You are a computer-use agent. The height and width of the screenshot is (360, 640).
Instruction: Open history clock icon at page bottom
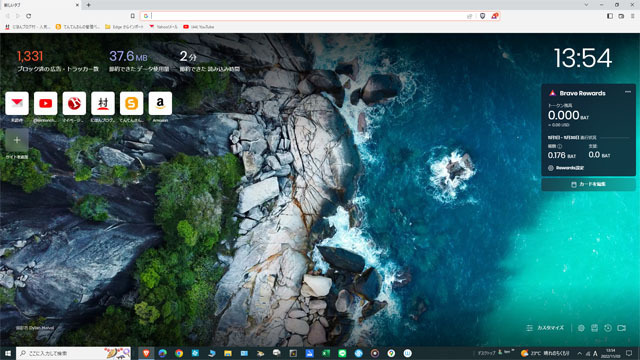(608, 328)
